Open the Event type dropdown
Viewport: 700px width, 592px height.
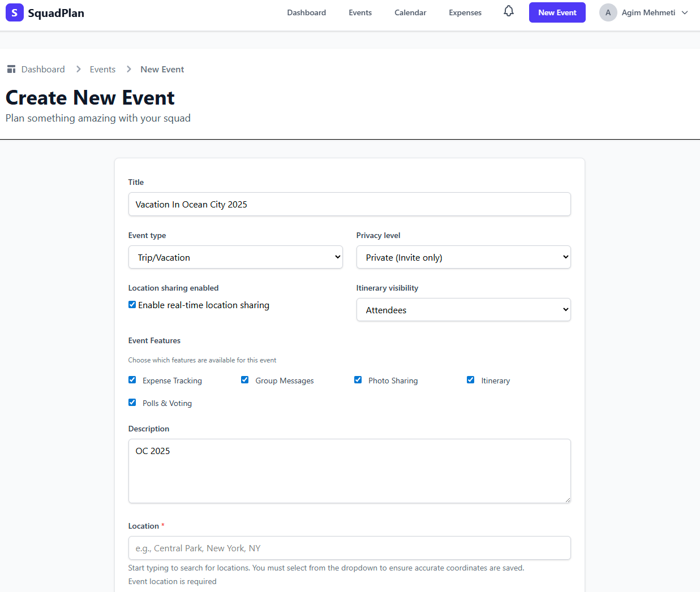235,257
